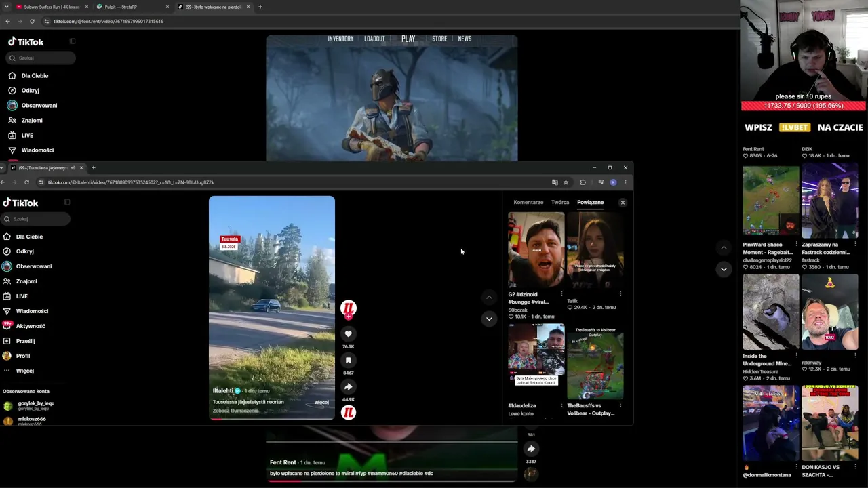Bookmark the Iltalehti video

[348, 361]
